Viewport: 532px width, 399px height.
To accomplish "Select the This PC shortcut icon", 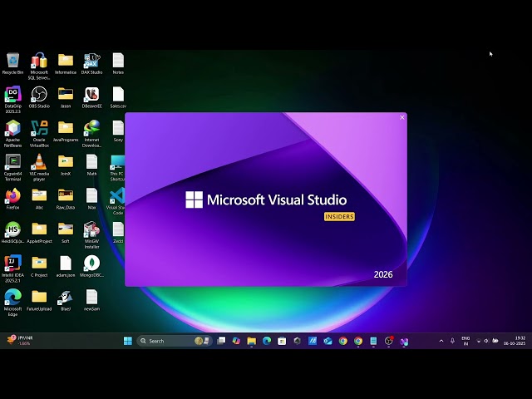I will [x=117, y=168].
